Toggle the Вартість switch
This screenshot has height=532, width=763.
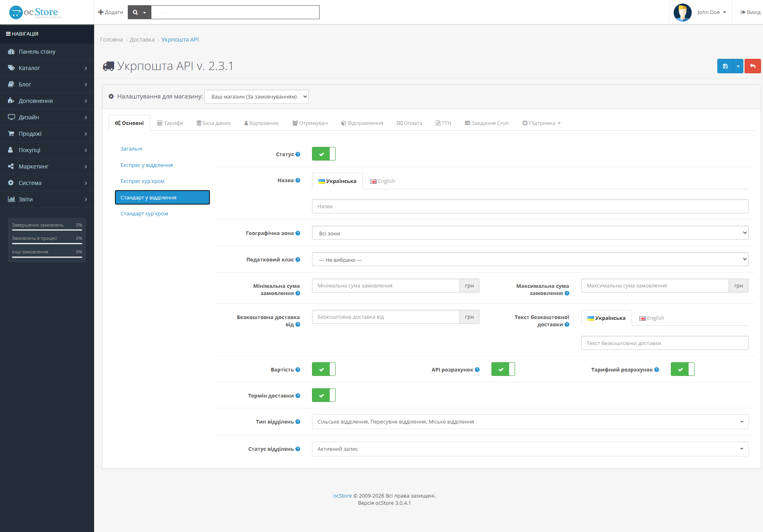[x=324, y=369]
